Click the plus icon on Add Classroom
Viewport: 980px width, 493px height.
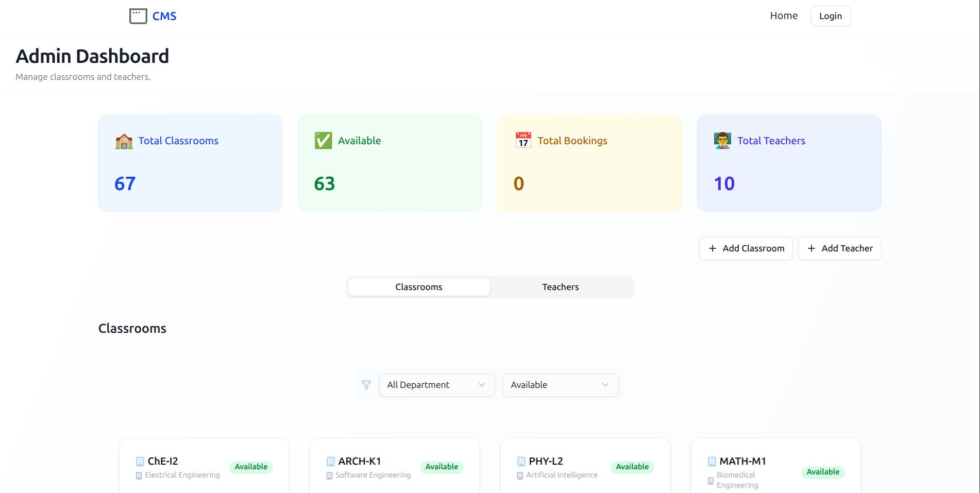[713, 248]
